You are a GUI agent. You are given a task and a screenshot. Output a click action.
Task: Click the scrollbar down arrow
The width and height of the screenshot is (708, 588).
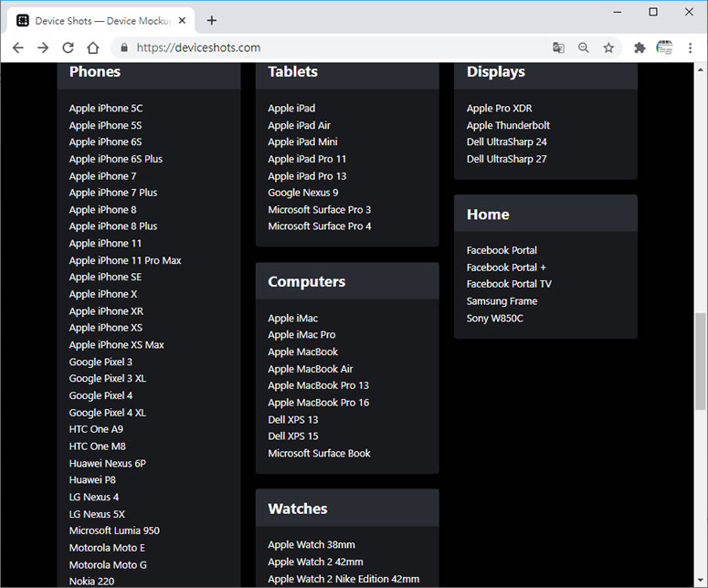tap(701, 581)
